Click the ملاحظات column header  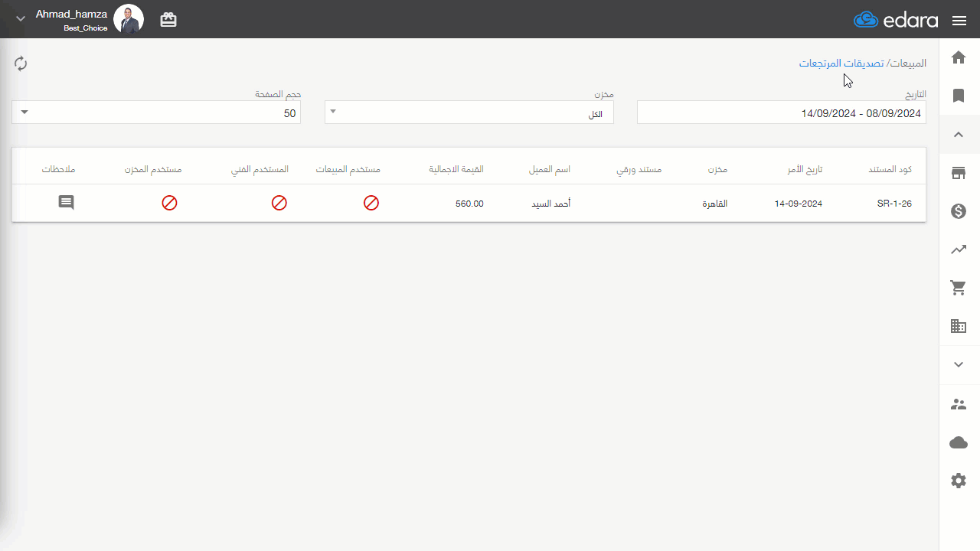point(59,169)
